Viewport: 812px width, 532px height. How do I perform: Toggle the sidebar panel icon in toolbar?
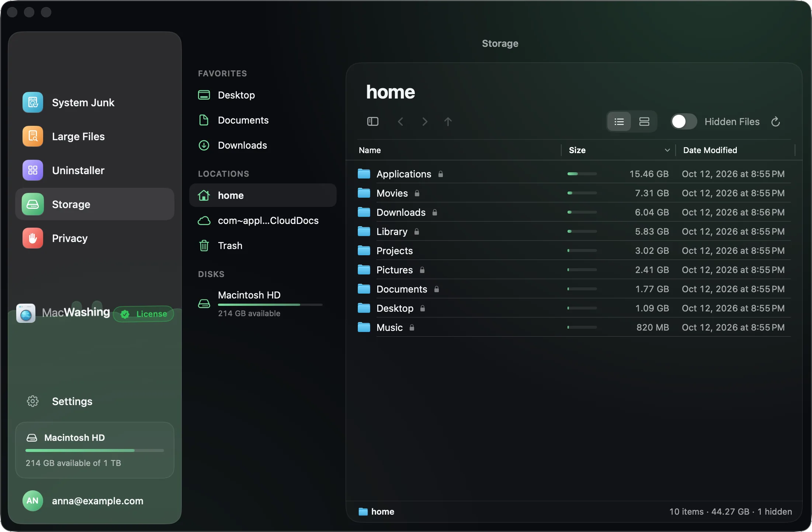(x=373, y=121)
